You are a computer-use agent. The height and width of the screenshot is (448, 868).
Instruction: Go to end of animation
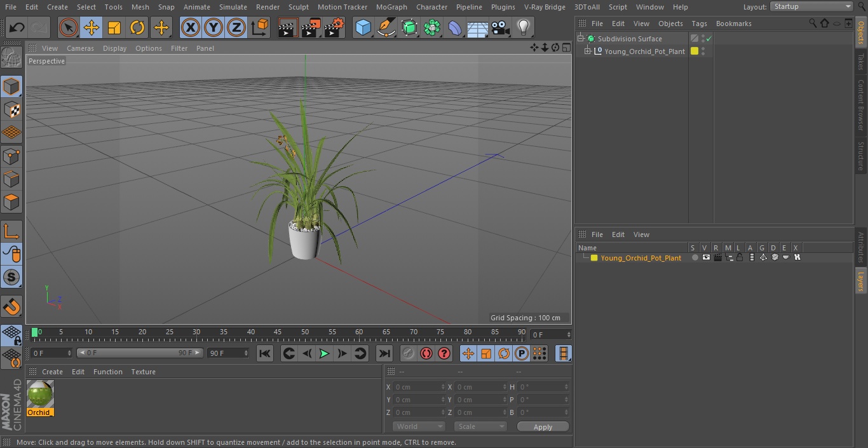(x=384, y=353)
